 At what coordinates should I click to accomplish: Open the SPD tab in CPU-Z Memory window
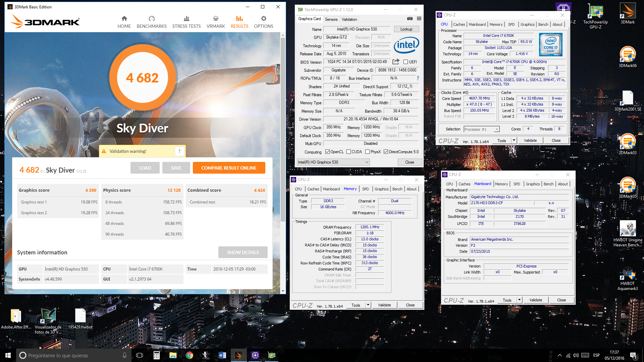coord(366,189)
